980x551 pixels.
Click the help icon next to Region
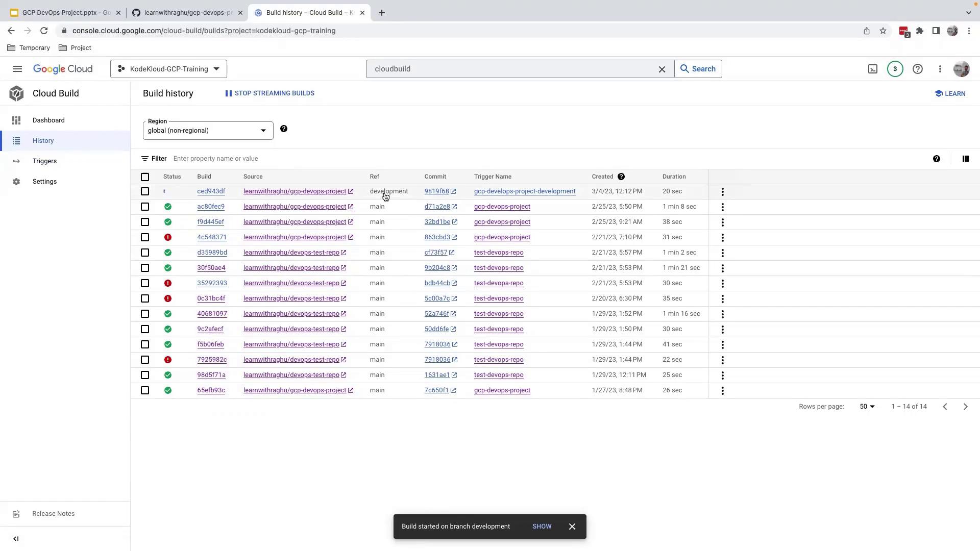pyautogui.click(x=284, y=129)
